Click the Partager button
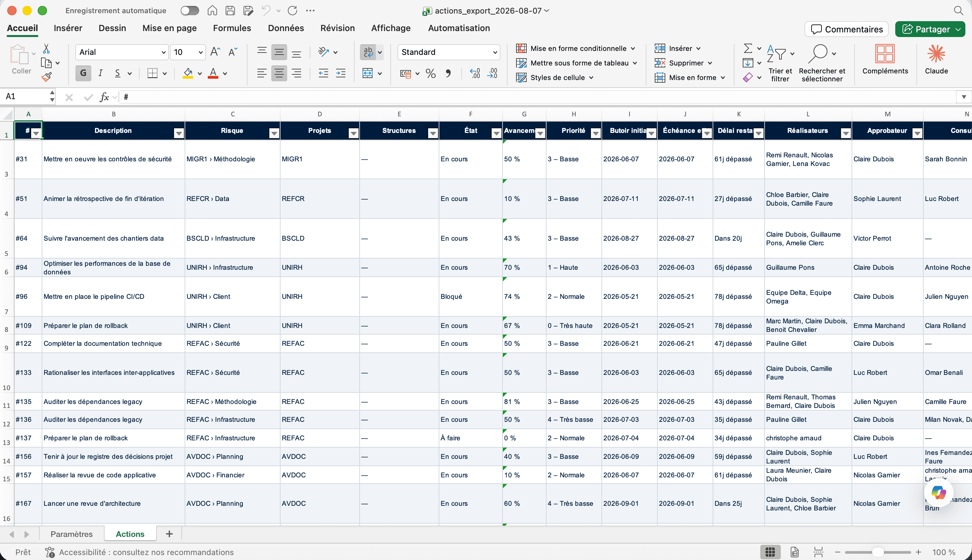The image size is (972, 560). pos(930,29)
